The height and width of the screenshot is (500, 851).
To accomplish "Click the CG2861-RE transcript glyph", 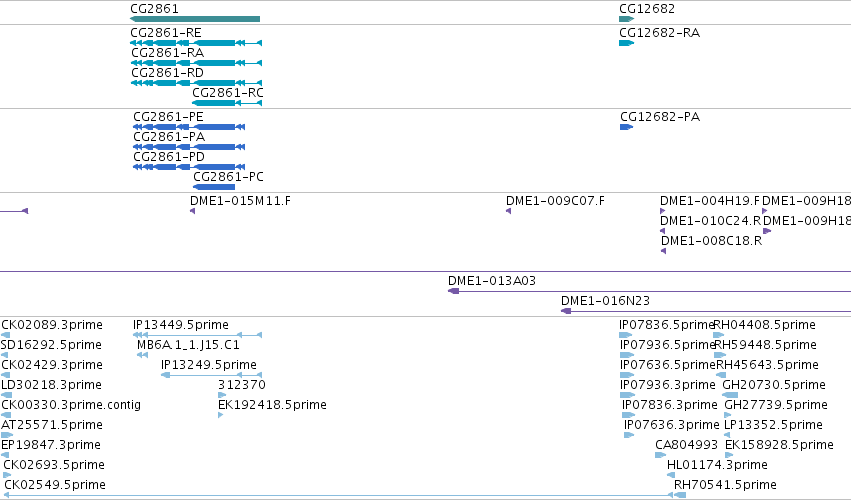I will (x=196, y=43).
